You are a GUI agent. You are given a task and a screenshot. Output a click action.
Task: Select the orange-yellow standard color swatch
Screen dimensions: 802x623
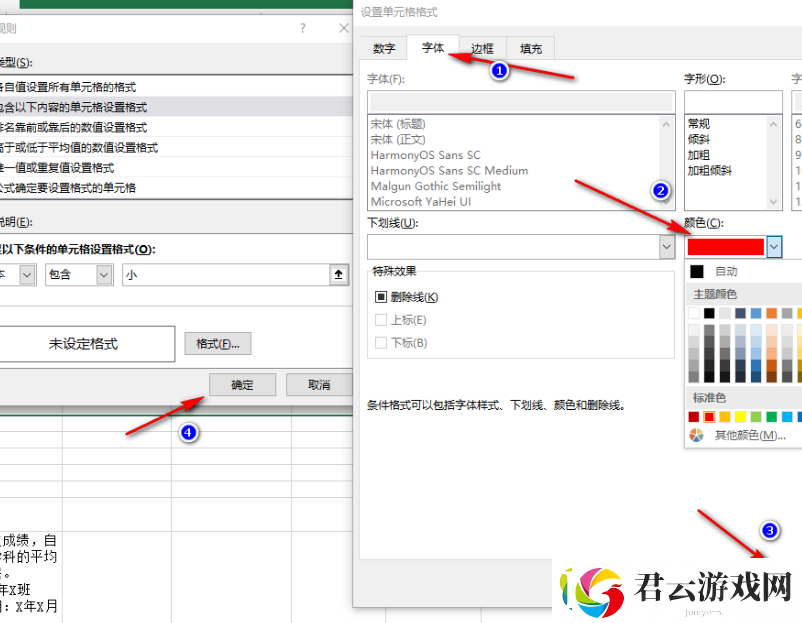(725, 417)
